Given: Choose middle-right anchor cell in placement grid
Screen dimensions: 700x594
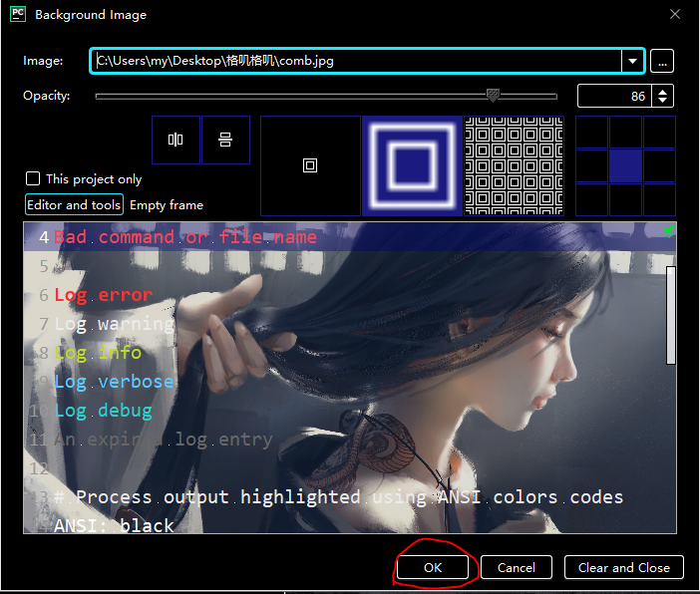Looking at the screenshot, I should coord(659,165).
